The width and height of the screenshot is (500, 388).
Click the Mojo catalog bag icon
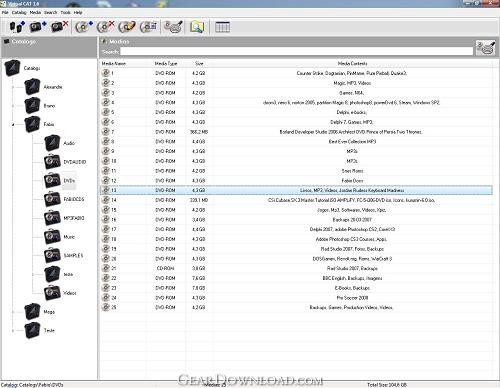click(x=32, y=312)
